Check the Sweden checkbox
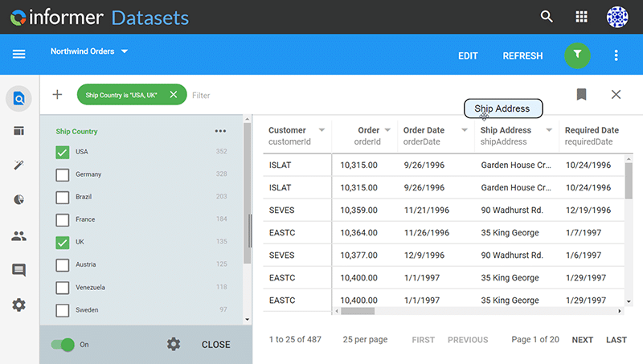Viewport: 643px width, 364px height. [x=63, y=310]
